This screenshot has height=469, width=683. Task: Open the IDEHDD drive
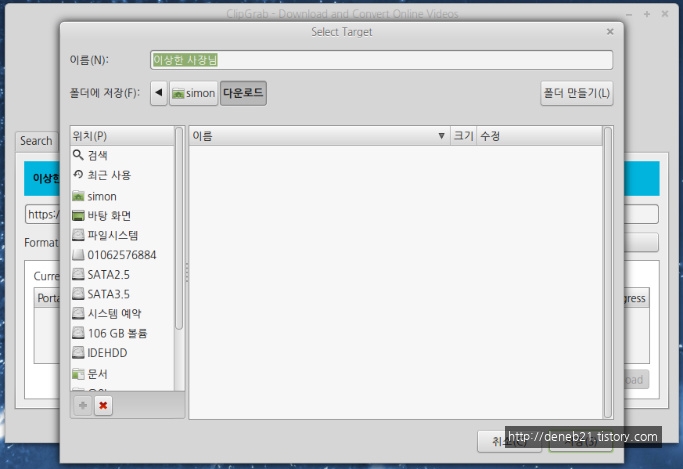pos(107,353)
